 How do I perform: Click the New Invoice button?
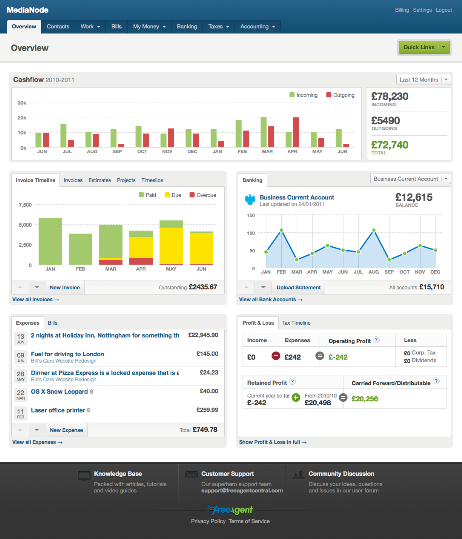click(x=65, y=287)
